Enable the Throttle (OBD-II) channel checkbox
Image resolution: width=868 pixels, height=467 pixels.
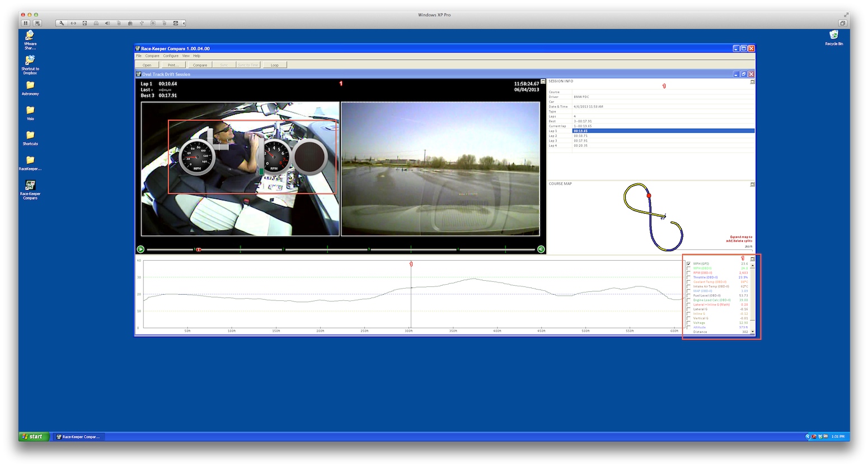tap(688, 277)
